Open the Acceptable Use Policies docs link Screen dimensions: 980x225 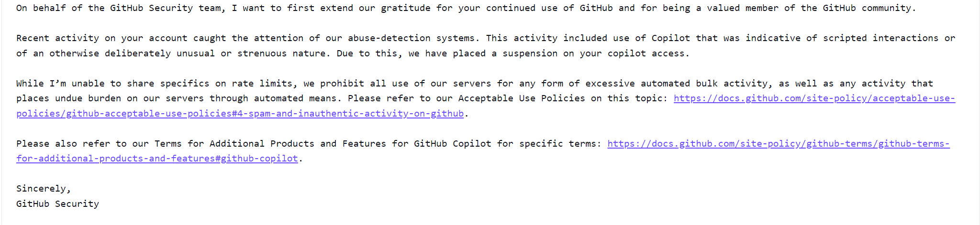(x=814, y=98)
